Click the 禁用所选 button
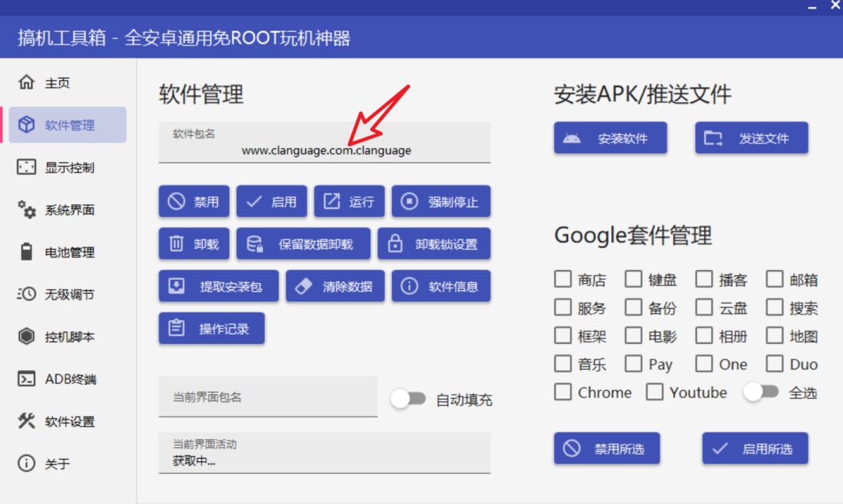This screenshot has height=504, width=843. (606, 448)
